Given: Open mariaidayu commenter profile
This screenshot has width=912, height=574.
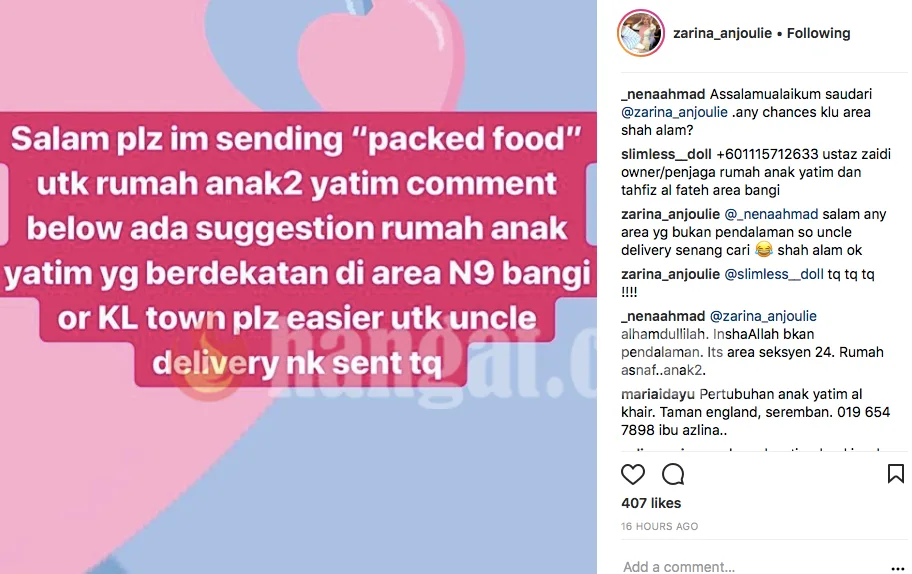Looking at the screenshot, I should (x=658, y=394).
